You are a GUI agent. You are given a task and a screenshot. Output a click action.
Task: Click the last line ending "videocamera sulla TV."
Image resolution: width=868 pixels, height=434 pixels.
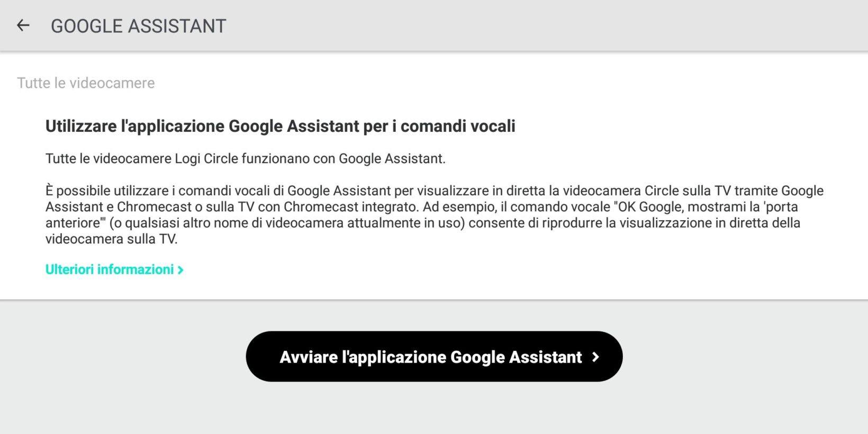[111, 239]
